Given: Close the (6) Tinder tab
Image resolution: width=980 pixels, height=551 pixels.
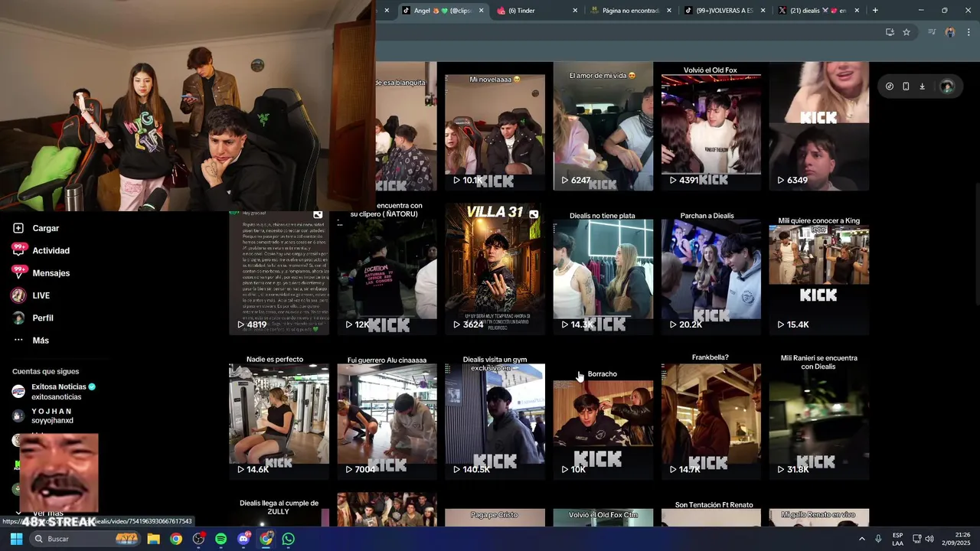Looking at the screenshot, I should tap(575, 11).
